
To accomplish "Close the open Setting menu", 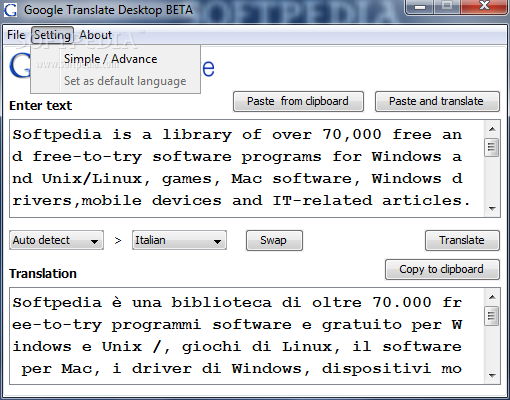I will coord(52,35).
